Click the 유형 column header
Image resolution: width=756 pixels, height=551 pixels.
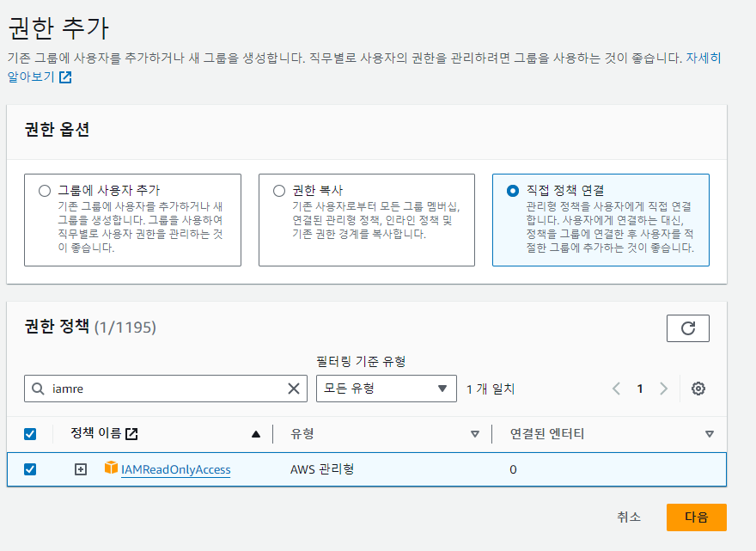[302, 434]
